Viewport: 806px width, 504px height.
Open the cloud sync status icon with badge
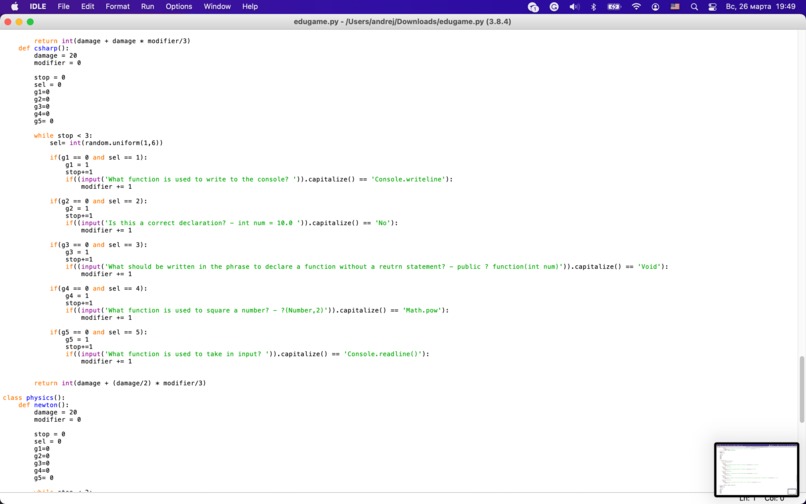(533, 7)
